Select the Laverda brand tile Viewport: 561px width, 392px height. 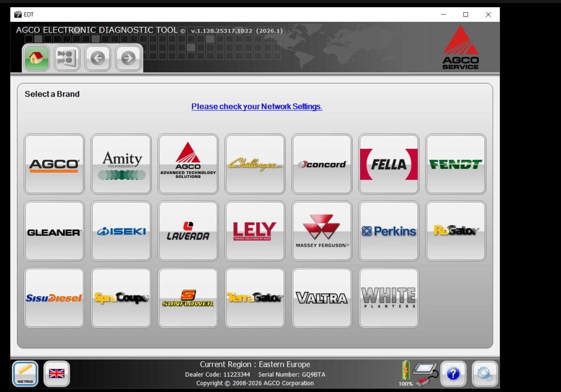[x=188, y=231]
